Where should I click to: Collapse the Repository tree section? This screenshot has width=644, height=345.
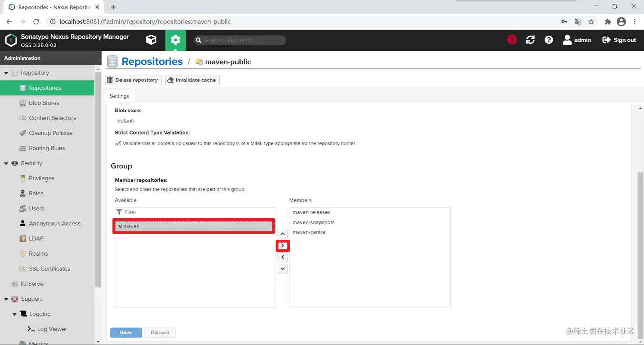tap(6, 73)
